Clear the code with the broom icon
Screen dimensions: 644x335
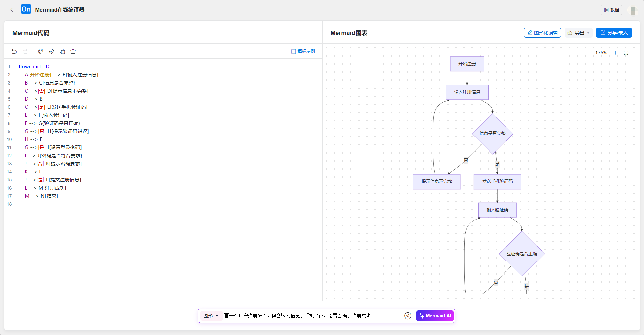click(73, 51)
